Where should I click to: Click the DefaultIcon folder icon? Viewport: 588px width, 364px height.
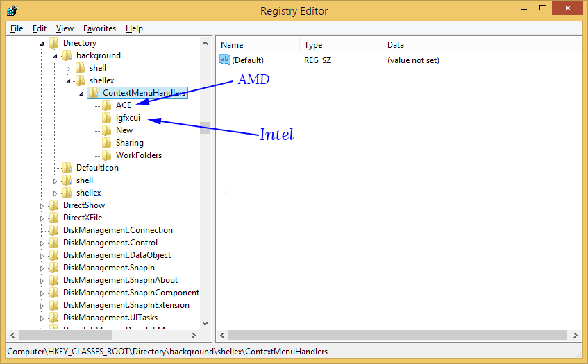[x=67, y=167]
